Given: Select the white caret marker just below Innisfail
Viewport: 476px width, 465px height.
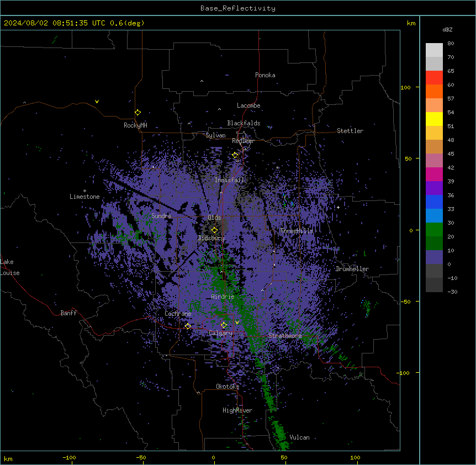Looking at the screenshot, I should click(x=221, y=192).
